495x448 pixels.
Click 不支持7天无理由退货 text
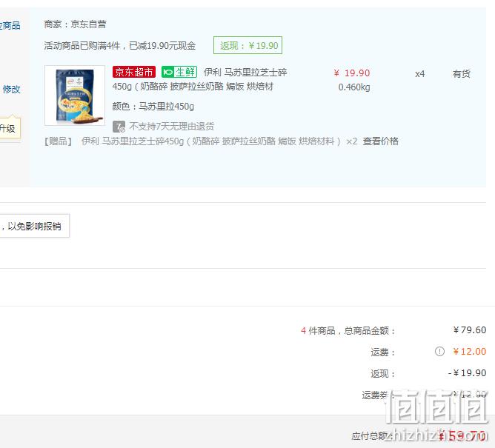pos(172,127)
